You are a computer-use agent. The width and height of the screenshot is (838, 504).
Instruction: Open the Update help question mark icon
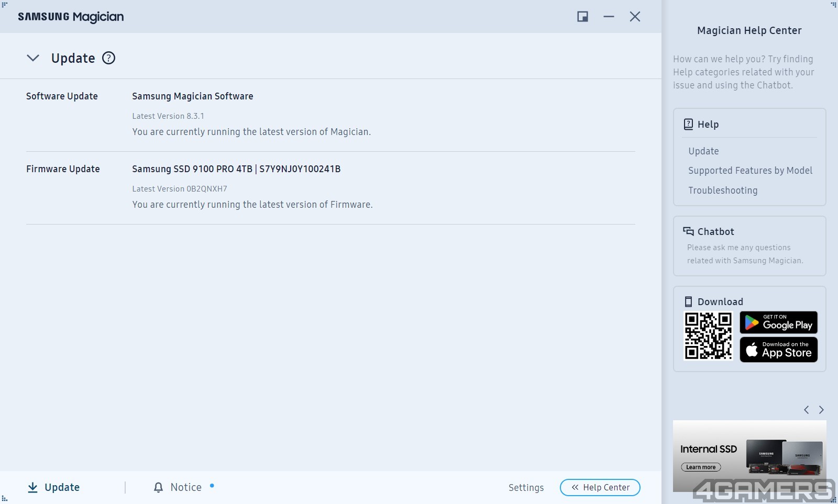108,58
